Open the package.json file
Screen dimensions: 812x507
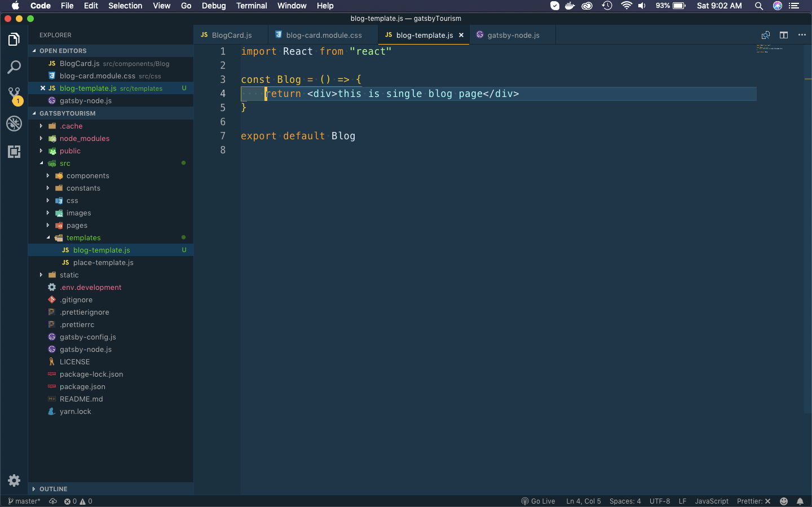pos(111,386)
